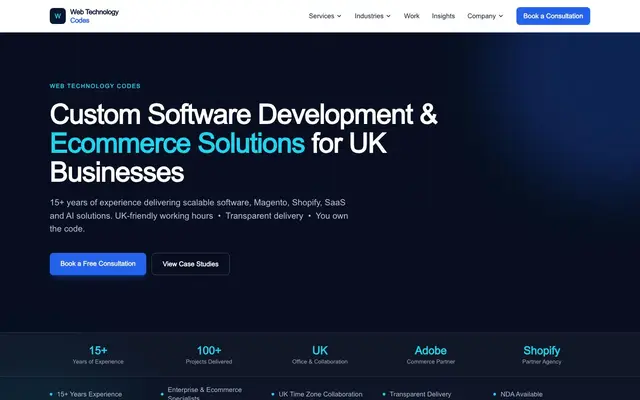Open View Case Studies

(191, 264)
